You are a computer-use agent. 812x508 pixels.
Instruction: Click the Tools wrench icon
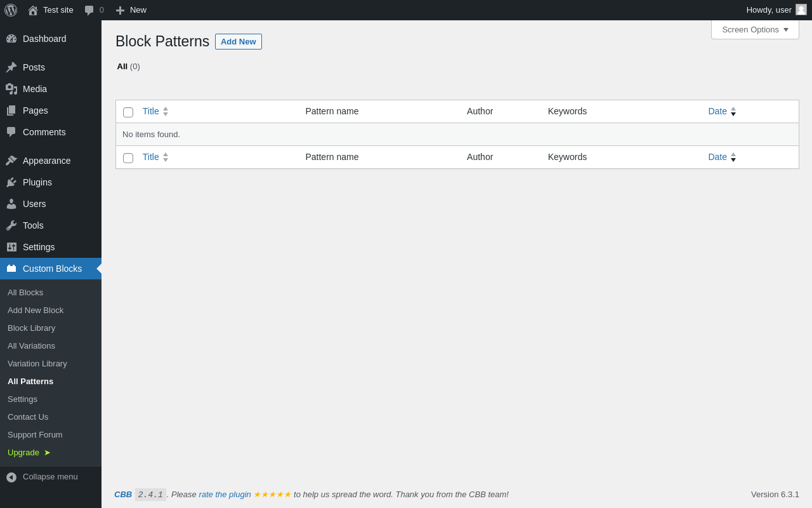click(x=11, y=225)
